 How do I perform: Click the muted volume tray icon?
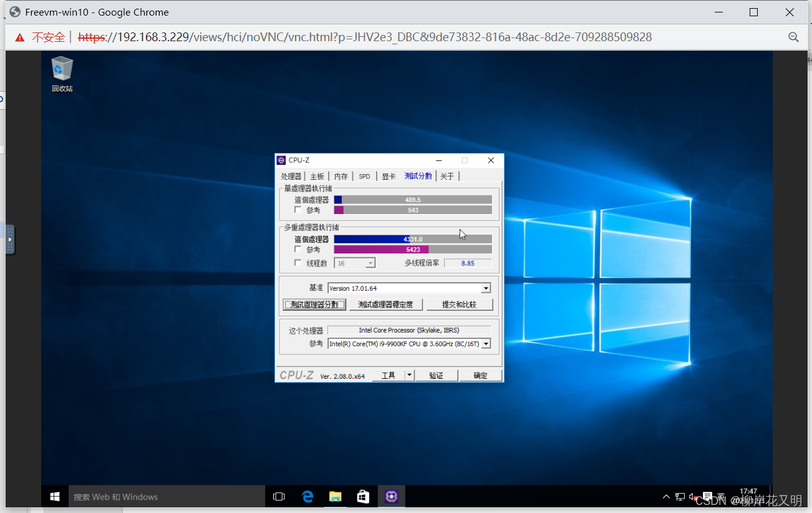coord(693,497)
